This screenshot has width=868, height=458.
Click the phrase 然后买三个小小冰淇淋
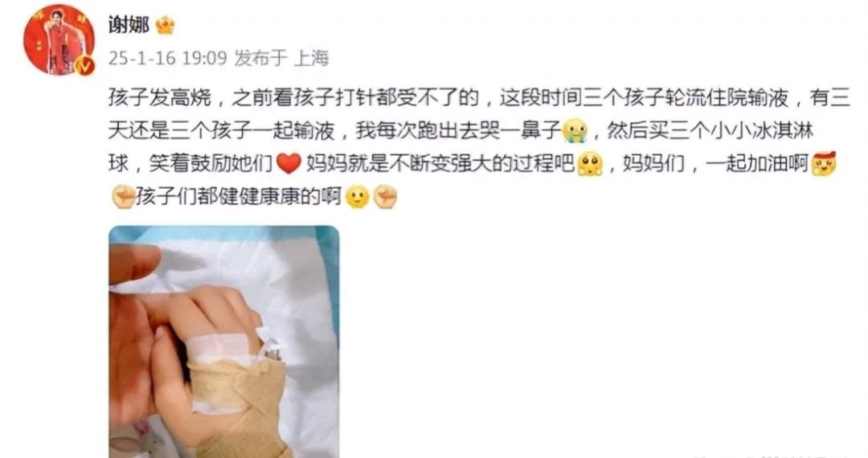coord(710,130)
